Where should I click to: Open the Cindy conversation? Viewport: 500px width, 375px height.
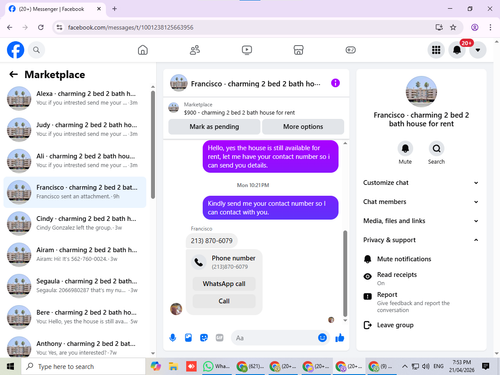pos(75,223)
